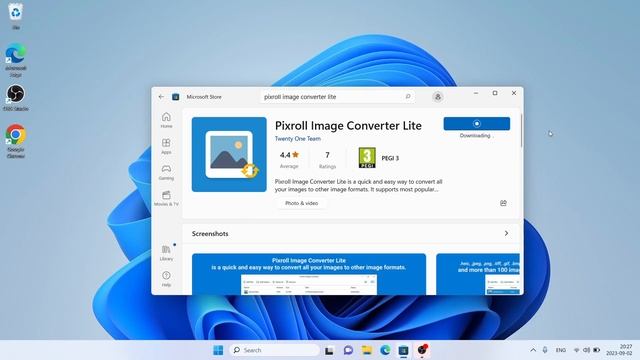Open Help in Store sidebar
Screen dimensions: 640x360
point(166,279)
